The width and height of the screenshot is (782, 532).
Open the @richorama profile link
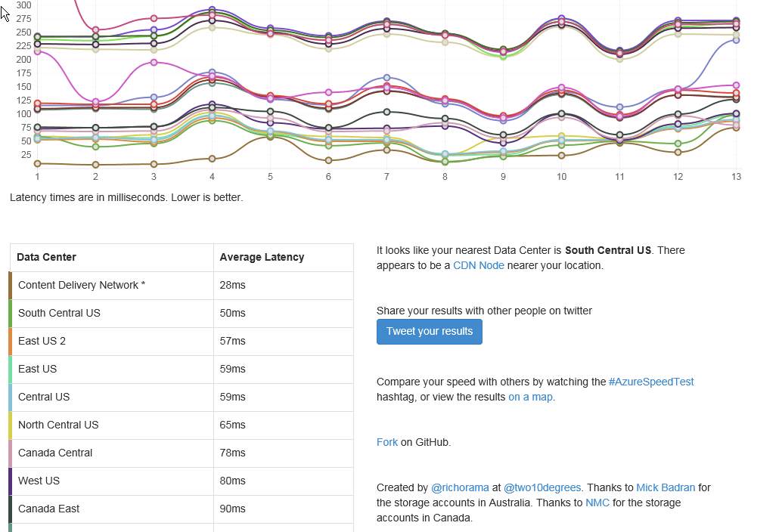(x=460, y=487)
